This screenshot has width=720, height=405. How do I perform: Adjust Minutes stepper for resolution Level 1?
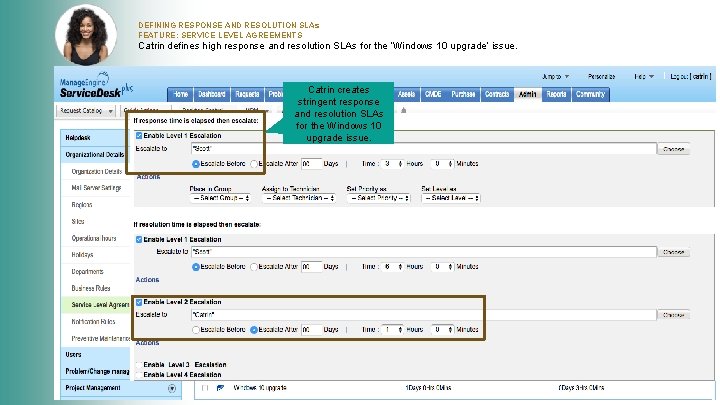click(442, 267)
